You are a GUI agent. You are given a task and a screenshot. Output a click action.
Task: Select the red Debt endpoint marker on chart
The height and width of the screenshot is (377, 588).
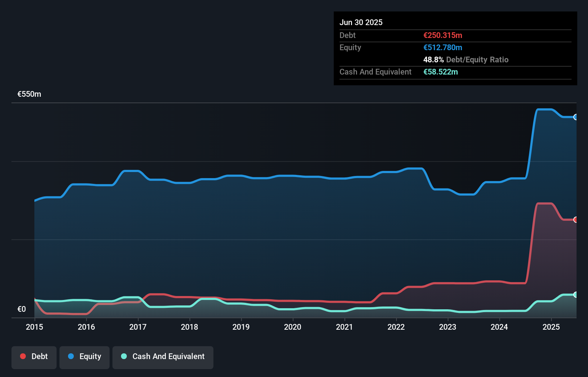576,219
